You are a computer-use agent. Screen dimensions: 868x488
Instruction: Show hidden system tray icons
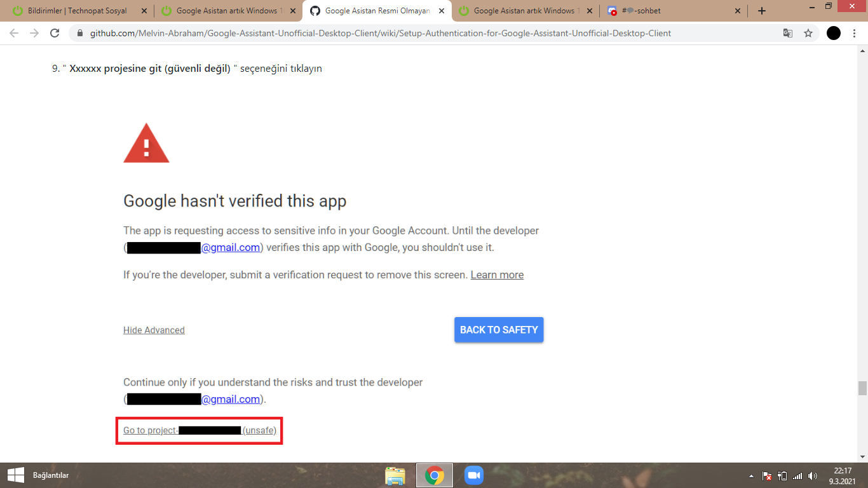click(x=752, y=476)
